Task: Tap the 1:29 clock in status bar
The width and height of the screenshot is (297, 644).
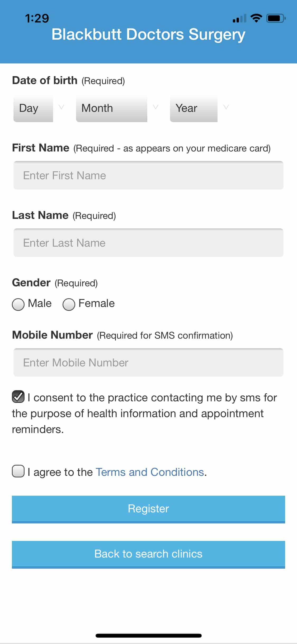Action: click(37, 18)
